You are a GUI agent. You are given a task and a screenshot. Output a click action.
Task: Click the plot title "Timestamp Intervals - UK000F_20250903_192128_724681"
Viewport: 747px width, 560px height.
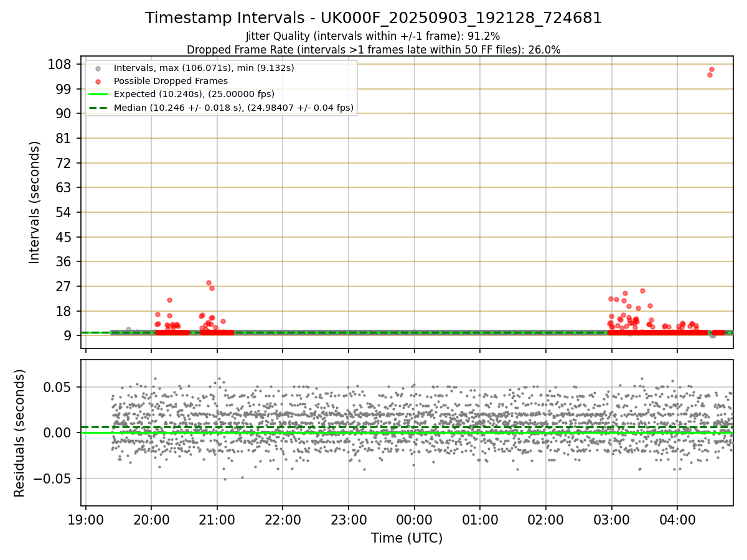[374, 18]
